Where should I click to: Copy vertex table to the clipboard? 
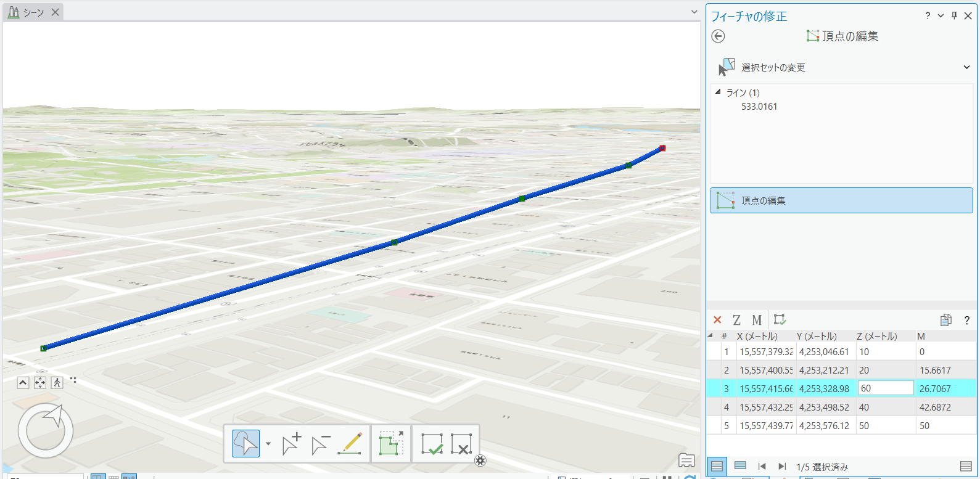pyautogui.click(x=945, y=320)
